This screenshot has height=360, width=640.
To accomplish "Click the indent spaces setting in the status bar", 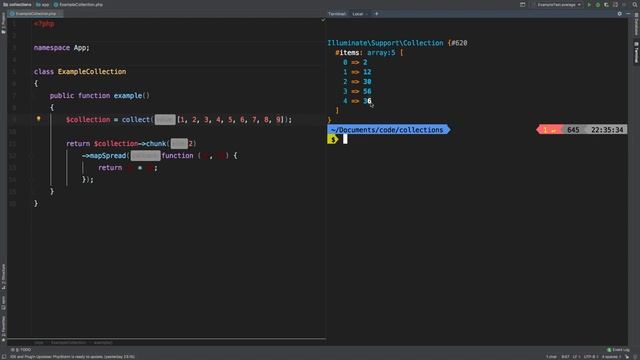I will point(611,357).
